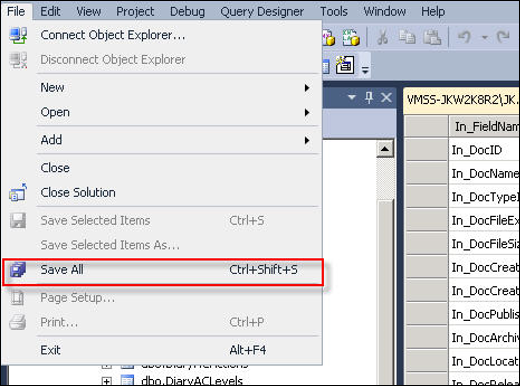
Task: Open the File menu
Action: [x=16, y=12]
